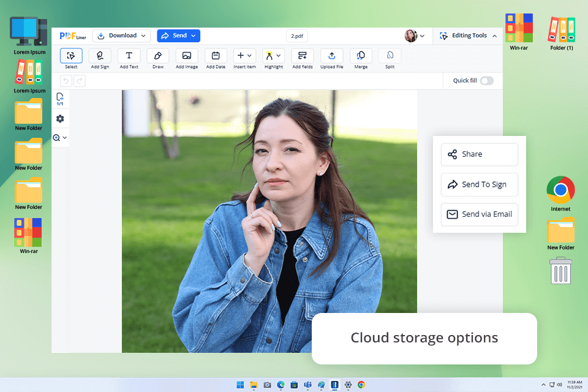Use the Add Date tool
Viewport: 588px width, 392px height.
[216, 56]
